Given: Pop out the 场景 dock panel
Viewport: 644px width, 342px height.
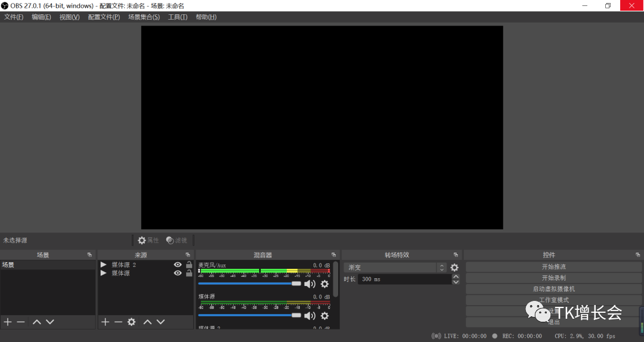Looking at the screenshot, I should pos(89,255).
